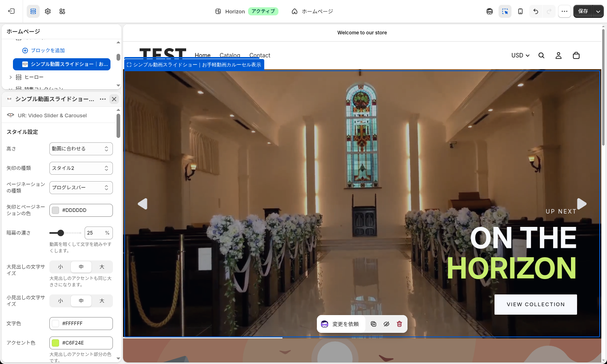Open the top bar three-dots menu
Screen dimensions: 607x364
pos(565,11)
